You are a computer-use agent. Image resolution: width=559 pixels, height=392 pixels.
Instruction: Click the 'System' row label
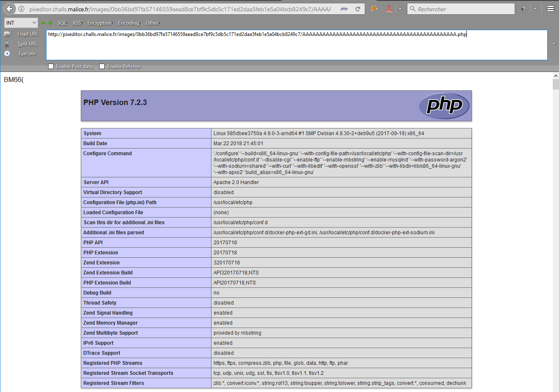click(x=92, y=133)
